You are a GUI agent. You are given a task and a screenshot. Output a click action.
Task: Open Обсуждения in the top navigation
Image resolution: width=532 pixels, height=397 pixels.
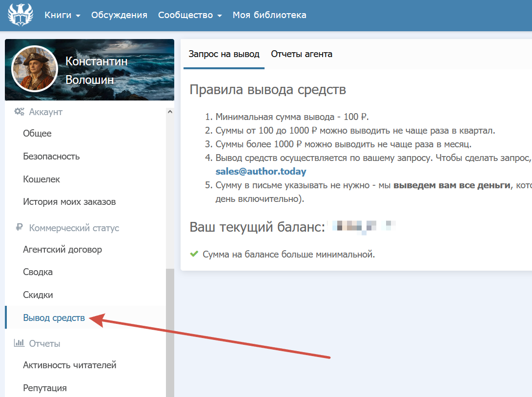click(119, 15)
